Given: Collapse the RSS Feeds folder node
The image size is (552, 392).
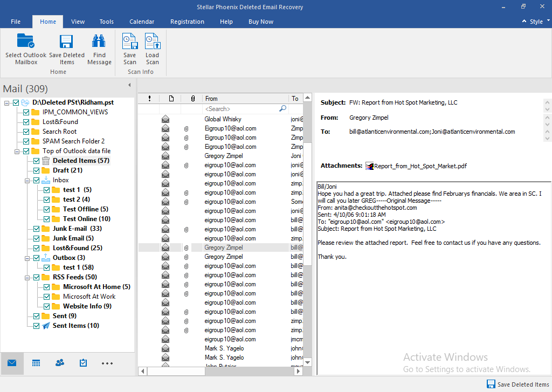Looking at the screenshot, I should (27, 277).
